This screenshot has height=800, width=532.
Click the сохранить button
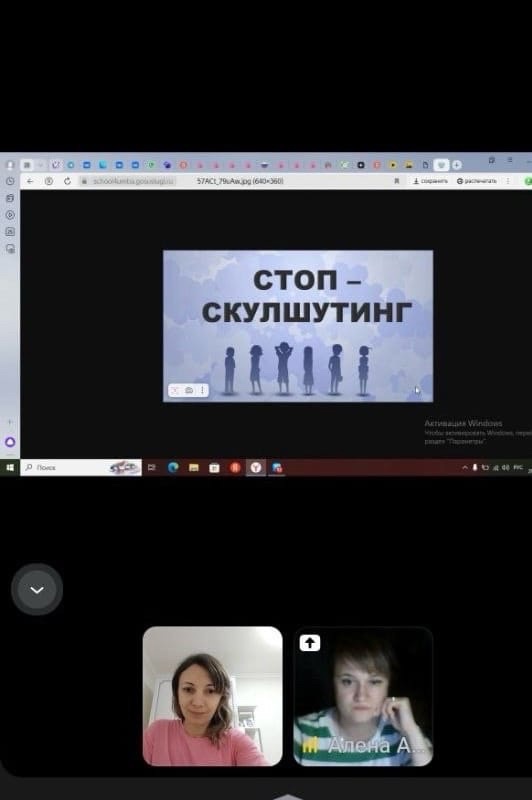[x=430, y=181]
